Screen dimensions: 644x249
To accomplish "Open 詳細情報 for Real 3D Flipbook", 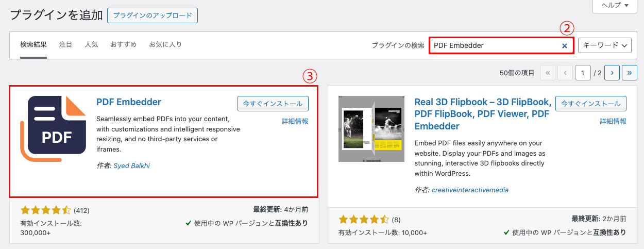I will pos(613,122).
